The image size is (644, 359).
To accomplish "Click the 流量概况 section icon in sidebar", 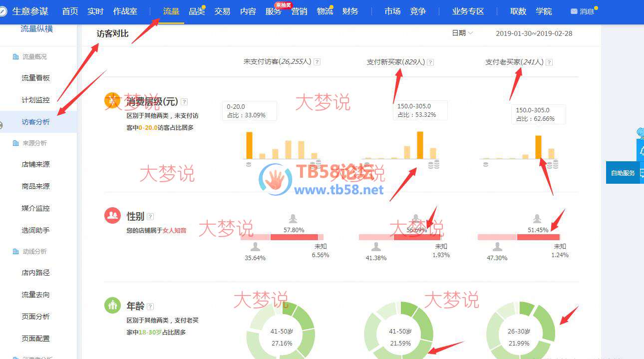I will 15,57.
